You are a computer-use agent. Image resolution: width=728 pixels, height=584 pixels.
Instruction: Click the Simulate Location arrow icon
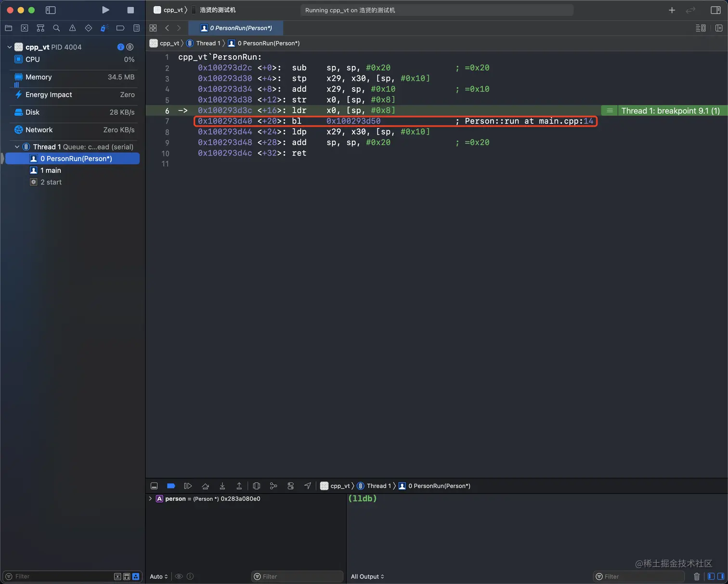308,486
